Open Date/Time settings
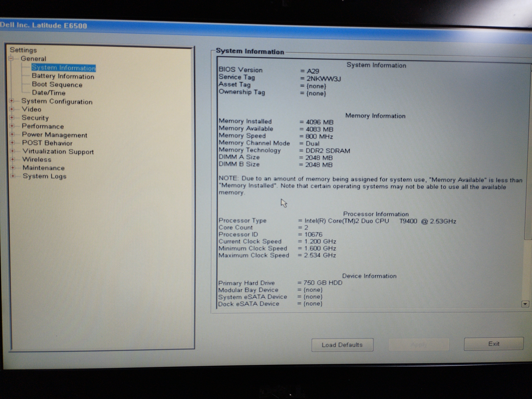 [x=49, y=93]
